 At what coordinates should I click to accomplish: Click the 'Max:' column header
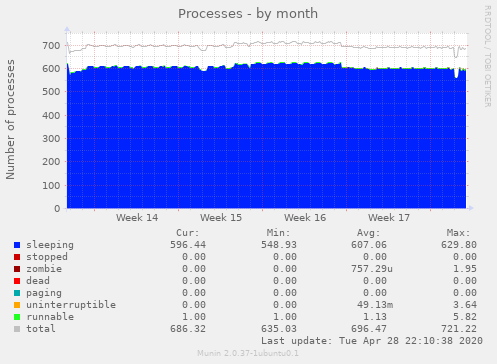[x=458, y=233]
